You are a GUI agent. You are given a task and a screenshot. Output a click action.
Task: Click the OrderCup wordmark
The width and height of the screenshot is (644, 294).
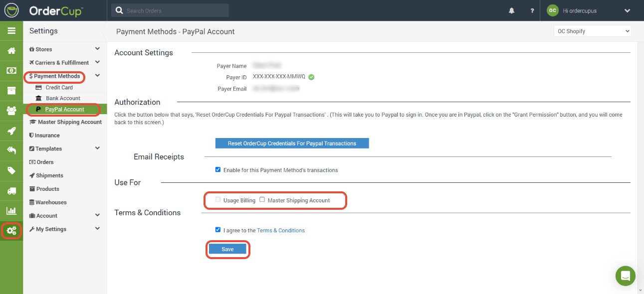(x=56, y=11)
